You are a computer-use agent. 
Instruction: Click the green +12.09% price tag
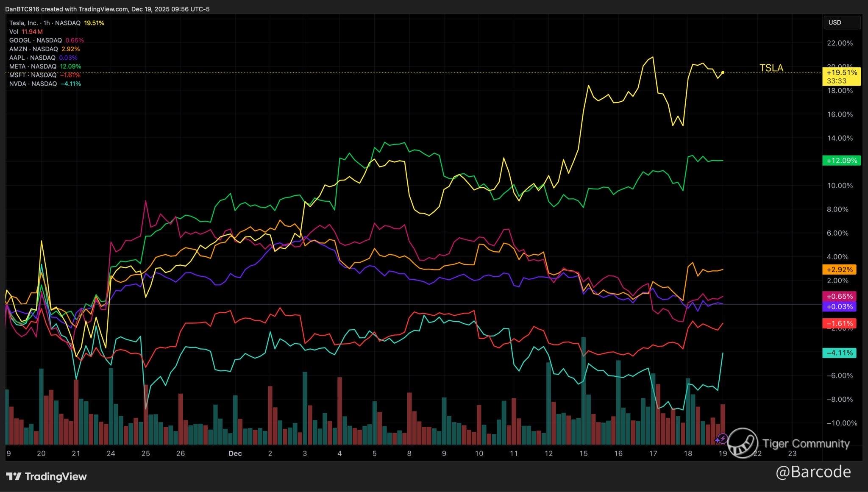pos(841,161)
